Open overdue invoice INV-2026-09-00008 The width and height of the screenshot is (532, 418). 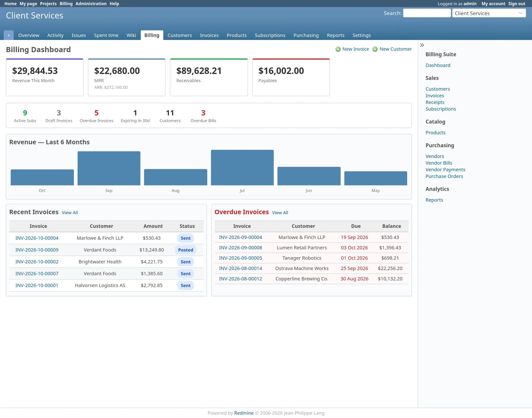[241, 248]
